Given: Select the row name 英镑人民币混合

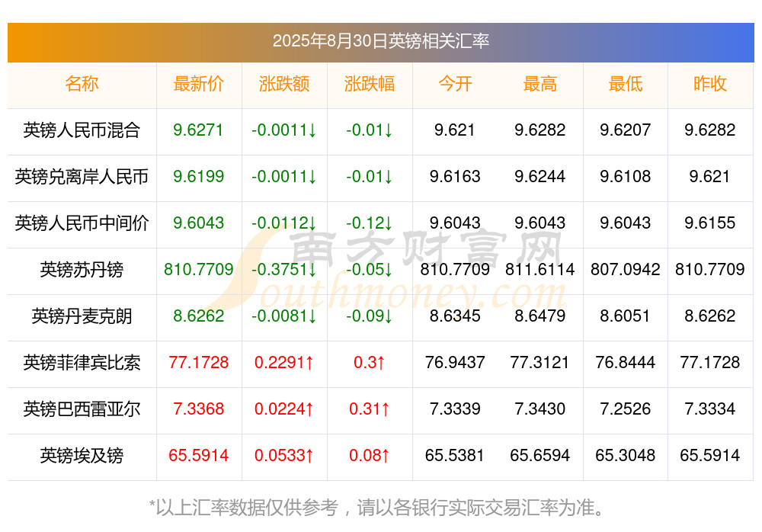Looking at the screenshot, I should [x=82, y=130].
